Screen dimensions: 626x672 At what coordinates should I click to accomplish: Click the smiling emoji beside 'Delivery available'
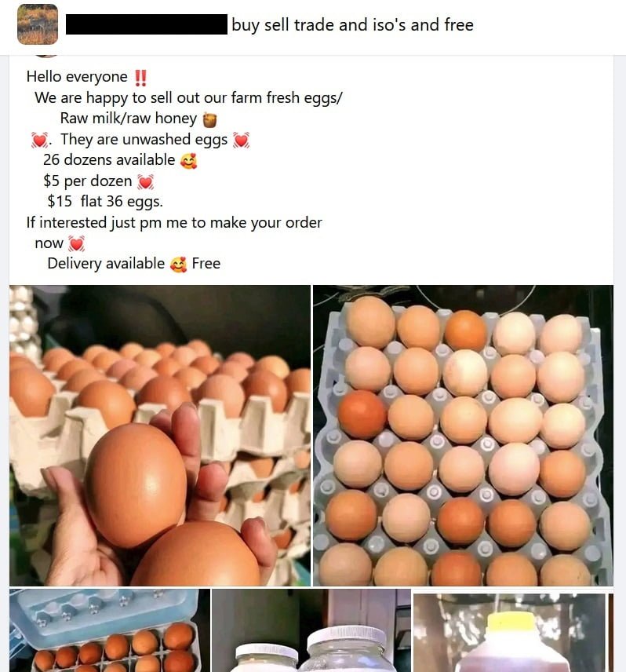click(x=179, y=265)
